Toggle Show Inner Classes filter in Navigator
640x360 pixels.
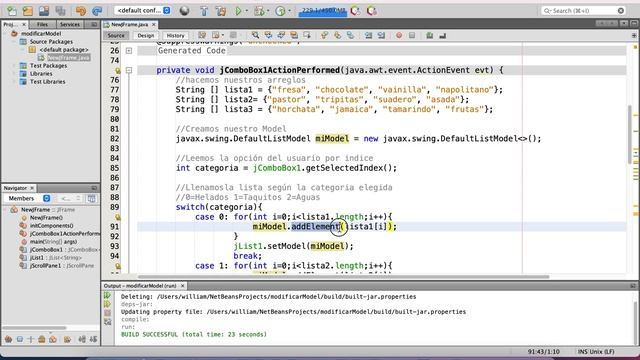click(53, 339)
